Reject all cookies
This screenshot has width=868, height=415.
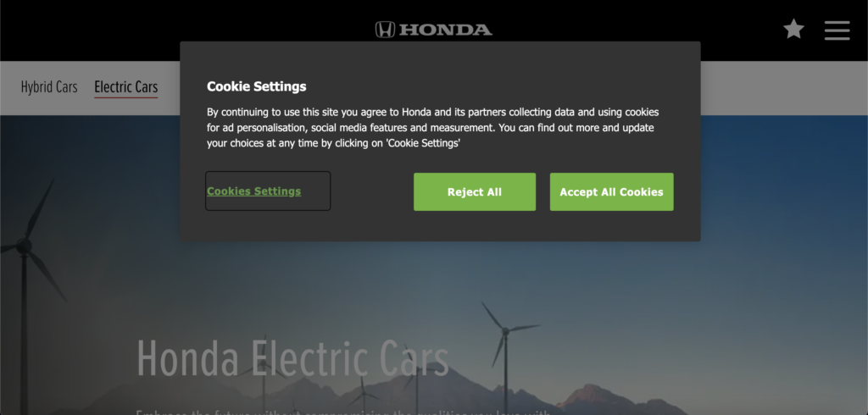click(475, 191)
